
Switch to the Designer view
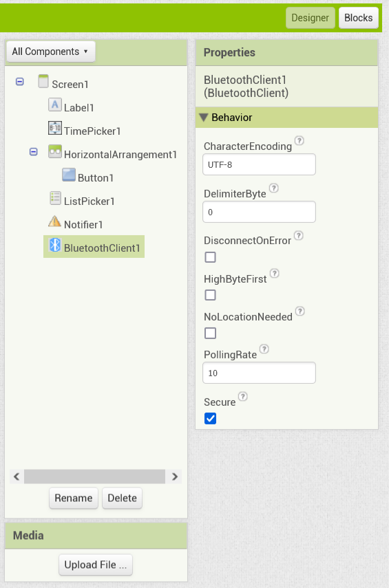tap(310, 18)
